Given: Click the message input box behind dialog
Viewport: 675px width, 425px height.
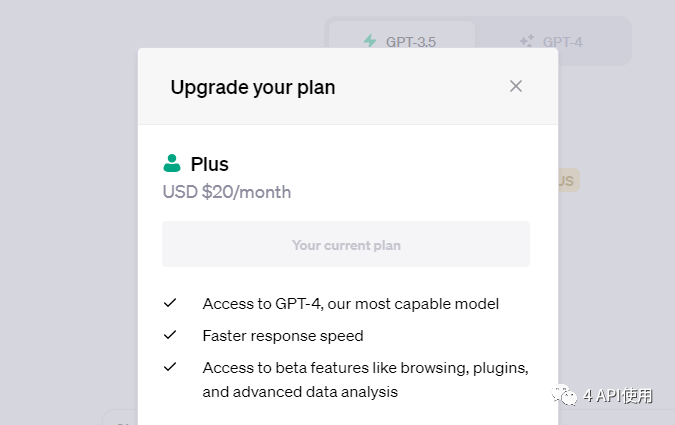Looking at the screenshot, I should tap(120, 419).
